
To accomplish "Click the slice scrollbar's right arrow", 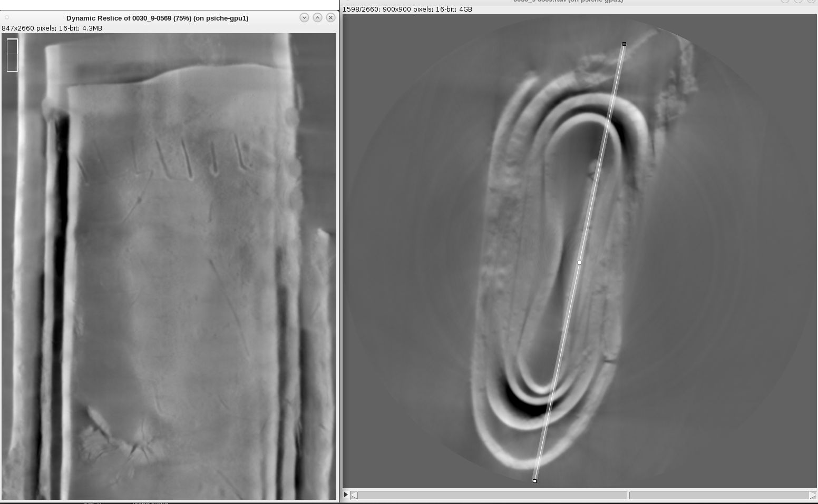I will (812, 495).
